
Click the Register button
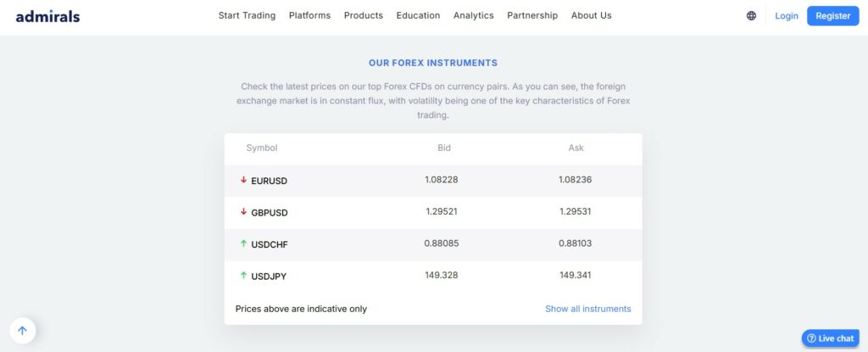pyautogui.click(x=832, y=16)
